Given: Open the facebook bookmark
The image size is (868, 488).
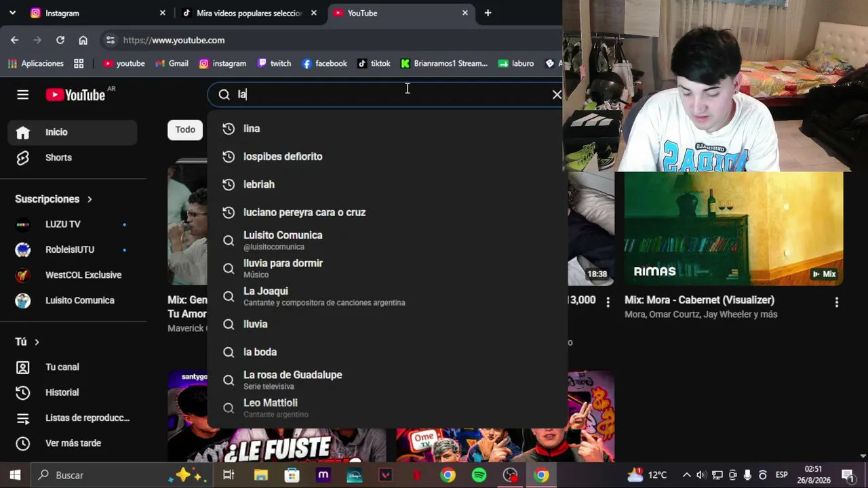Looking at the screenshot, I should coord(324,63).
